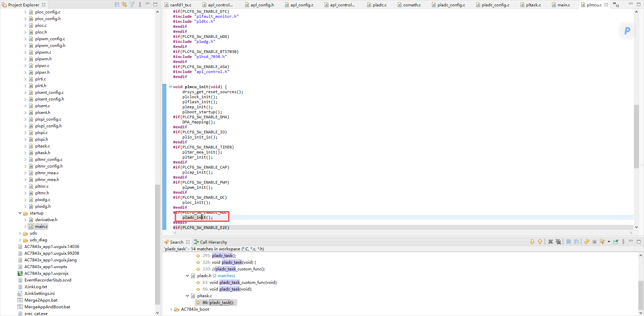The image size is (644, 316).
Task: Collapse pladc.h search matches
Action: 187,276
